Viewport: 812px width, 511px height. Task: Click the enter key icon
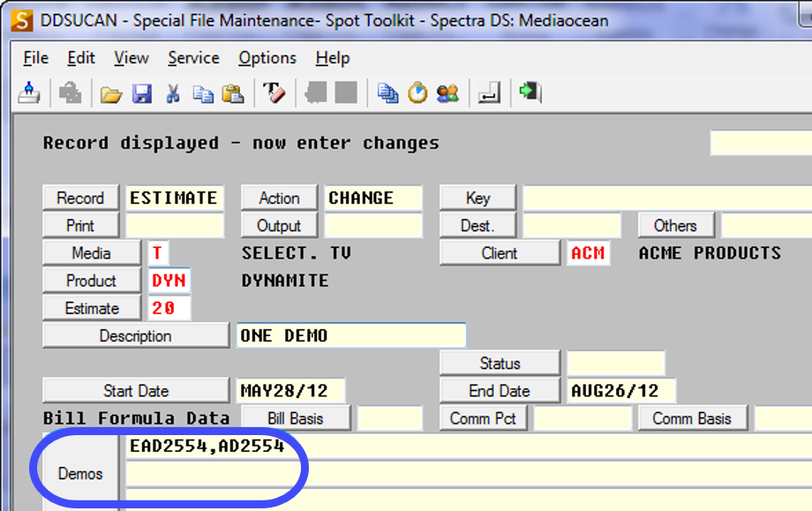[489, 94]
